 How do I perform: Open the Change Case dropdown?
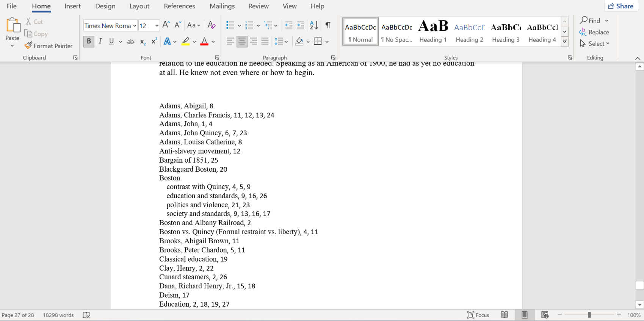[x=194, y=25]
